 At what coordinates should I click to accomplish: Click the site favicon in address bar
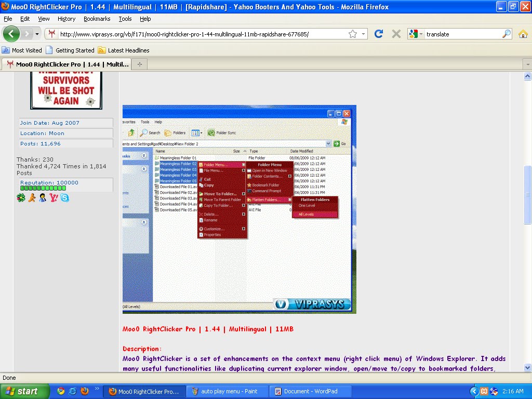click(x=52, y=34)
